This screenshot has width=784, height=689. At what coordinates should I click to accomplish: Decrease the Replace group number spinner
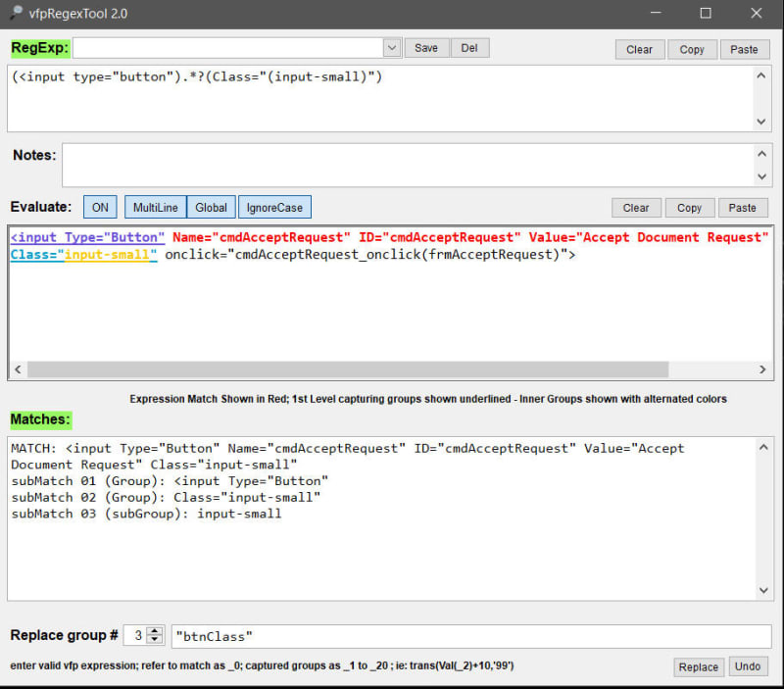[x=155, y=640]
